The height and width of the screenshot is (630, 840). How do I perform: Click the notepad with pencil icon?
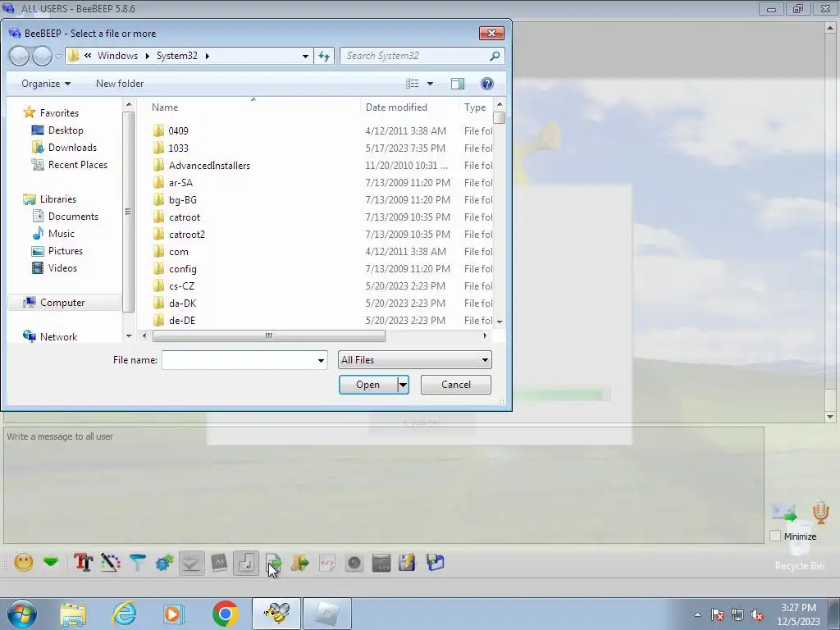tap(407, 563)
